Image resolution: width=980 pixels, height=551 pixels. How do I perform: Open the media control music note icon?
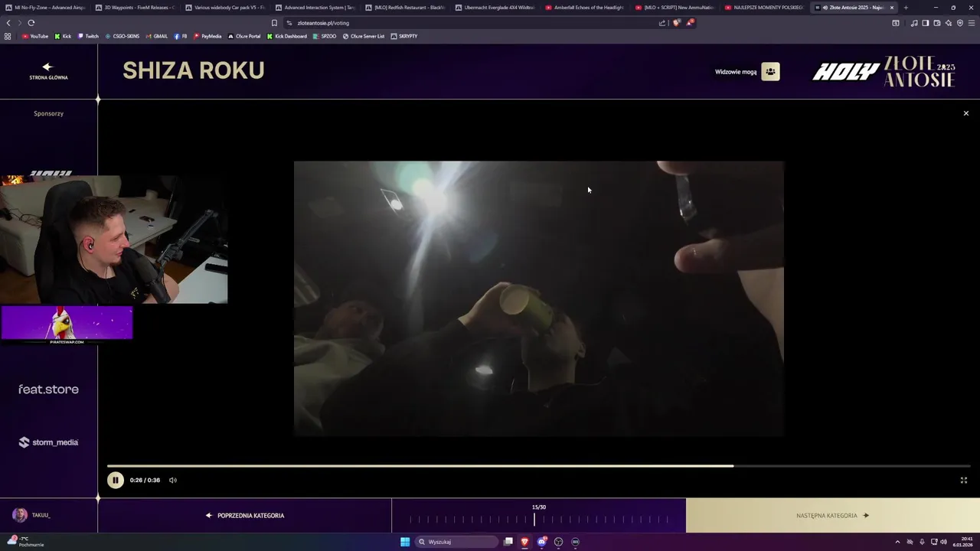pos(914,23)
